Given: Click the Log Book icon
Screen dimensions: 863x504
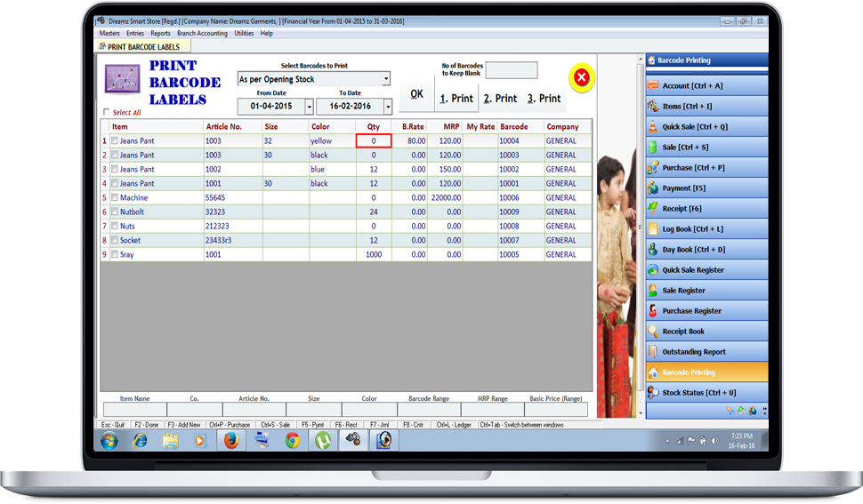Looking at the screenshot, I should tap(653, 229).
